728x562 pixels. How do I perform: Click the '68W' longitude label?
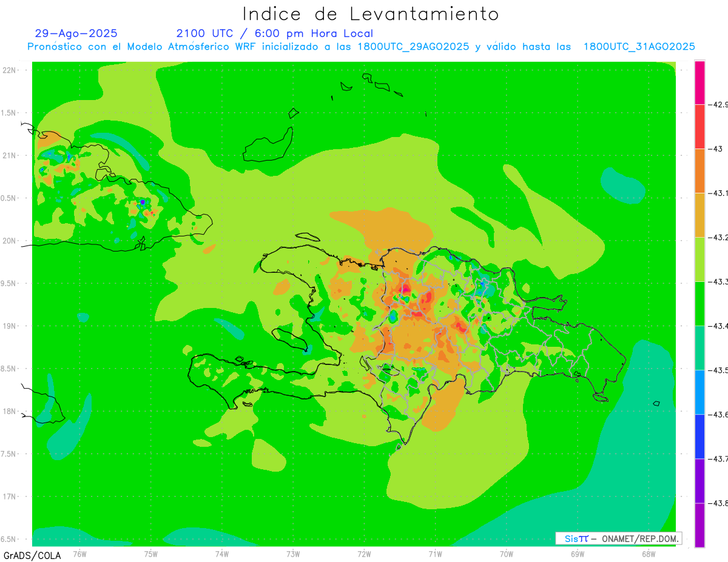[649, 554]
